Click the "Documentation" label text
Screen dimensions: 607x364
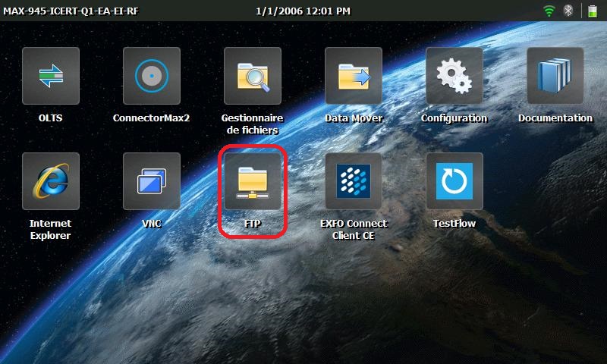(x=555, y=118)
